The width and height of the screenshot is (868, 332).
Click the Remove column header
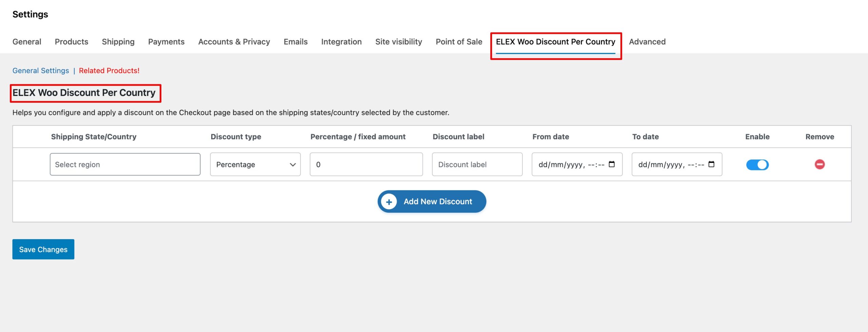[x=820, y=137]
